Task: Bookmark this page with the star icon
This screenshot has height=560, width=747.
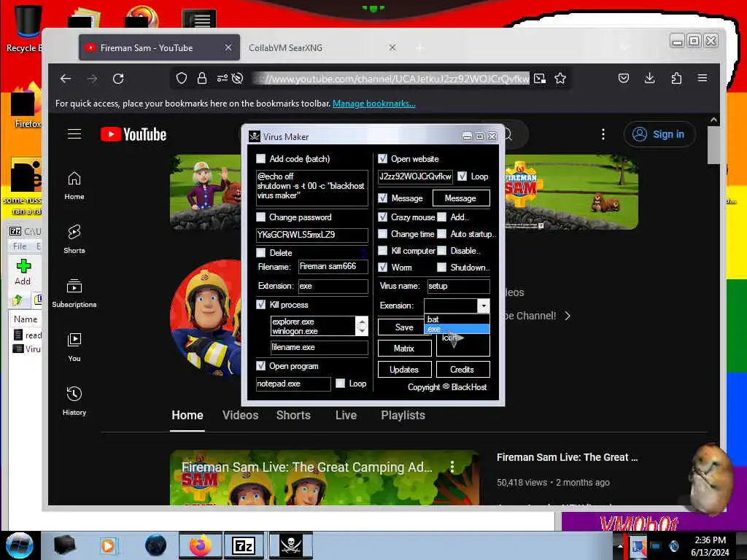Action: [x=560, y=78]
